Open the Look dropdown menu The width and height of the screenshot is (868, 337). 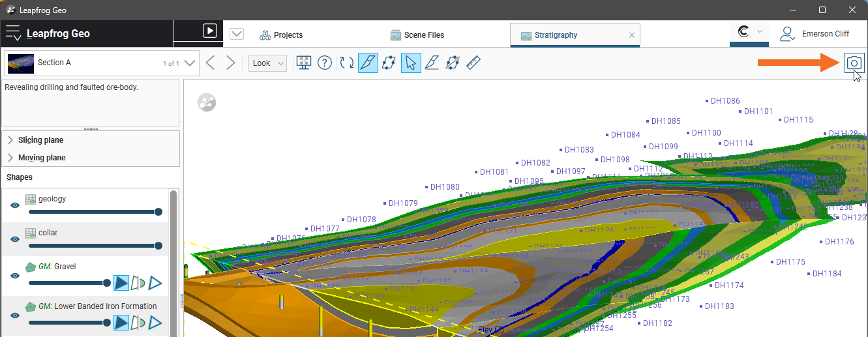click(x=267, y=63)
